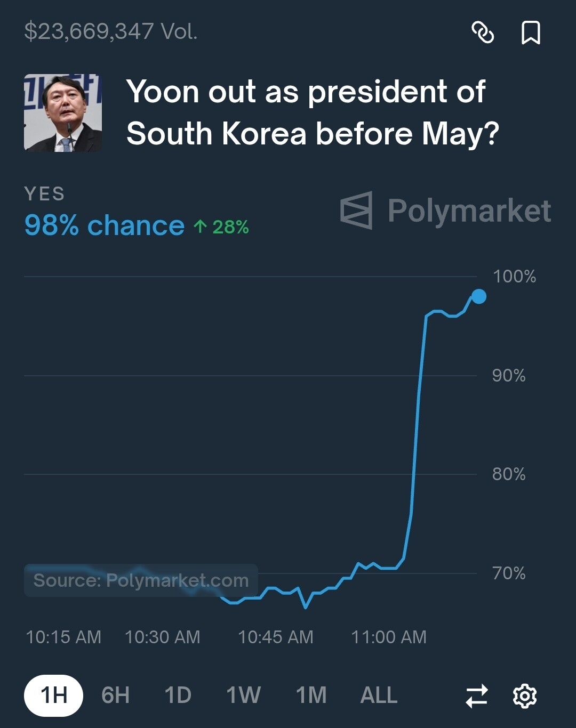The width and height of the screenshot is (576, 728).
Task: Copy the market link via chain icon
Action: coord(483,33)
